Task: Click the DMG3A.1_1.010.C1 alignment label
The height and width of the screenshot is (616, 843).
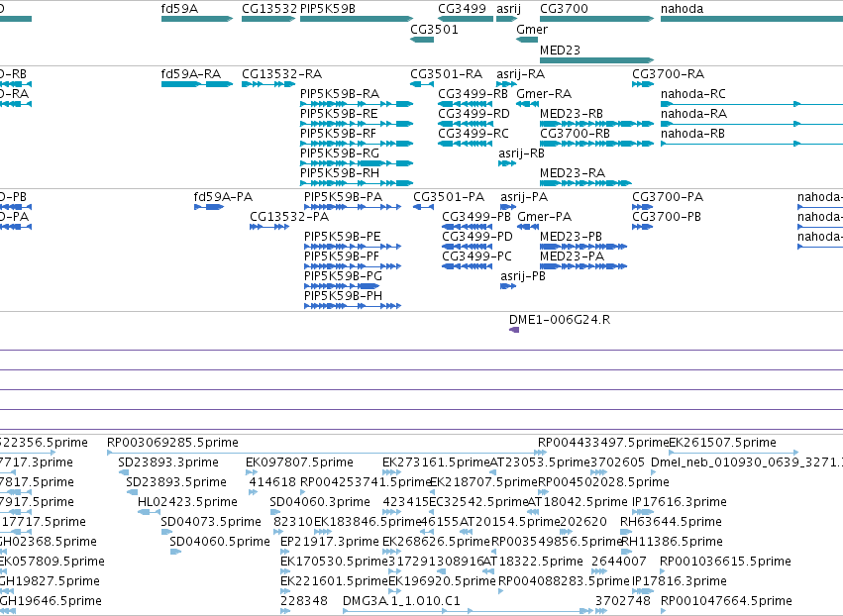Action: pyautogui.click(x=401, y=601)
